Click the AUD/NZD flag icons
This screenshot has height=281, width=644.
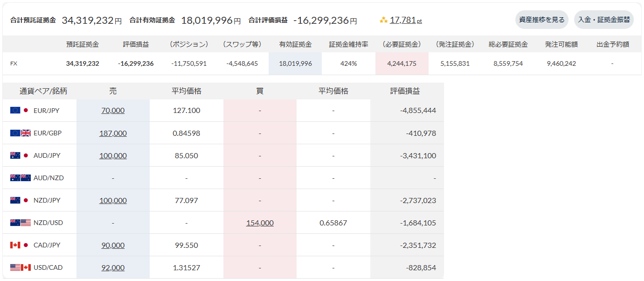pyautogui.click(x=21, y=178)
